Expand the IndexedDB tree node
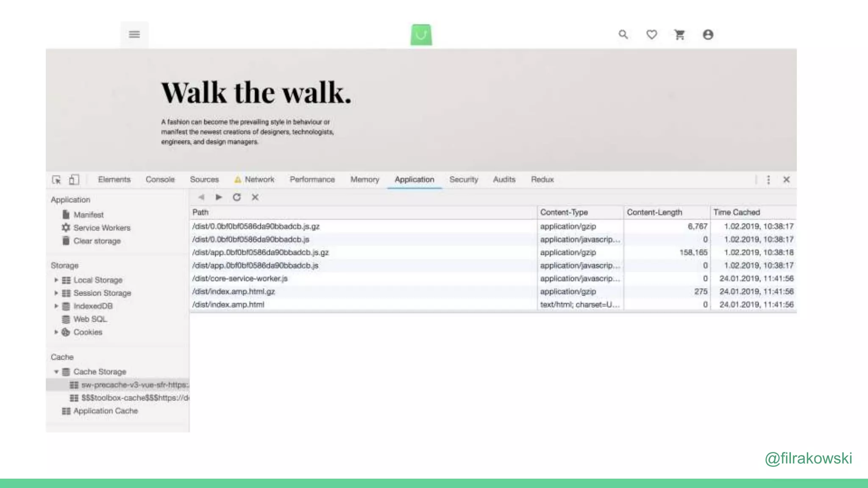Viewport: 868px width, 488px height. pos(56,306)
